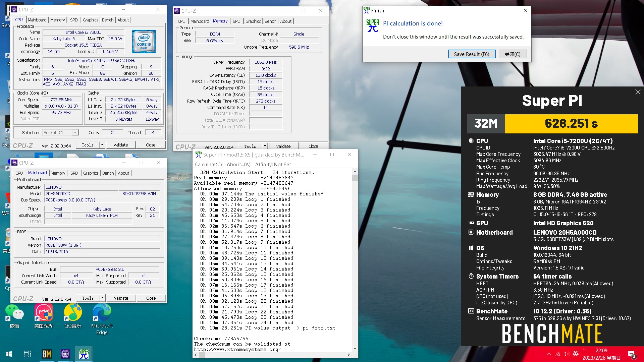Open Socket #1 selection dropdown
Screen dimensions: 644x362
pyautogui.click(x=61, y=132)
